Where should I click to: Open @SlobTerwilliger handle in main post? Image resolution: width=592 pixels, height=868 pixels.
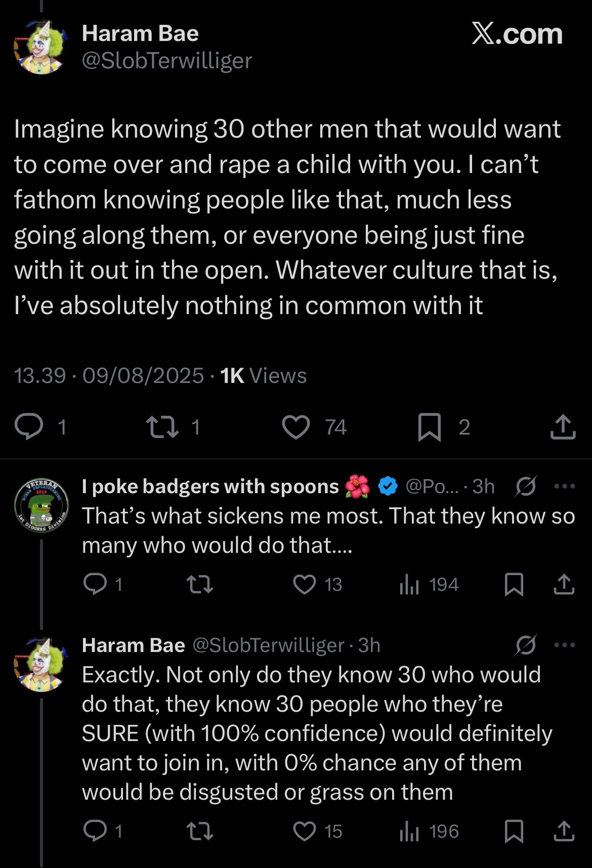[166, 61]
